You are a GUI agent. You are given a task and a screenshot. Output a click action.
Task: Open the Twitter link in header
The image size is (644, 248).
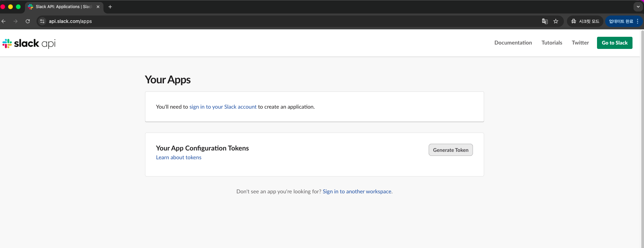[x=580, y=43]
